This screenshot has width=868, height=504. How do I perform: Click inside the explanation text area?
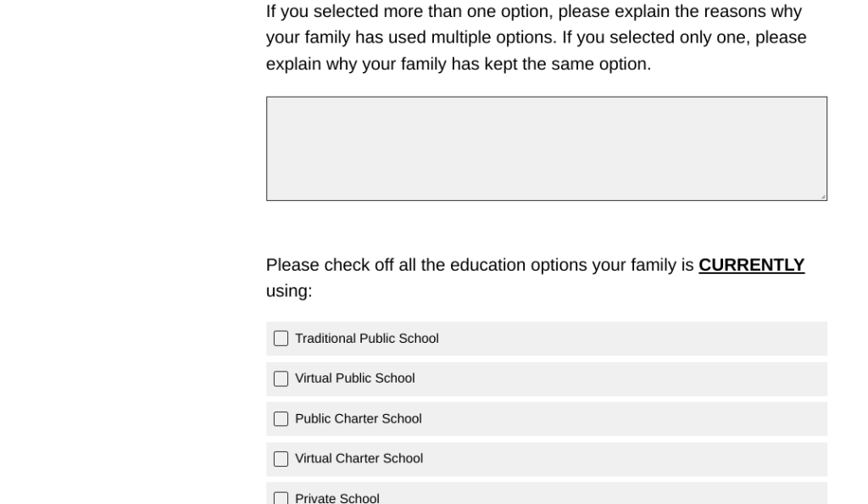(x=546, y=148)
